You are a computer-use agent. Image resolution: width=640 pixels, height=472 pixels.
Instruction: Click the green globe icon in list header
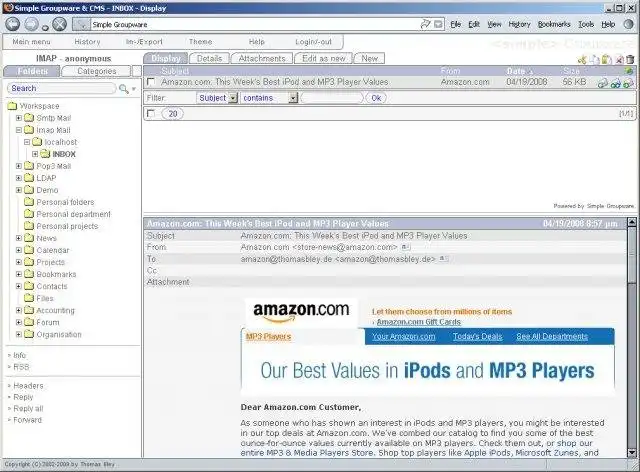coord(629,71)
